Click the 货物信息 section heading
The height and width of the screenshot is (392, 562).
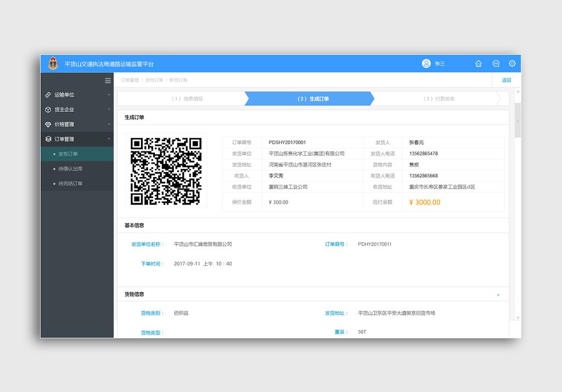(134, 294)
